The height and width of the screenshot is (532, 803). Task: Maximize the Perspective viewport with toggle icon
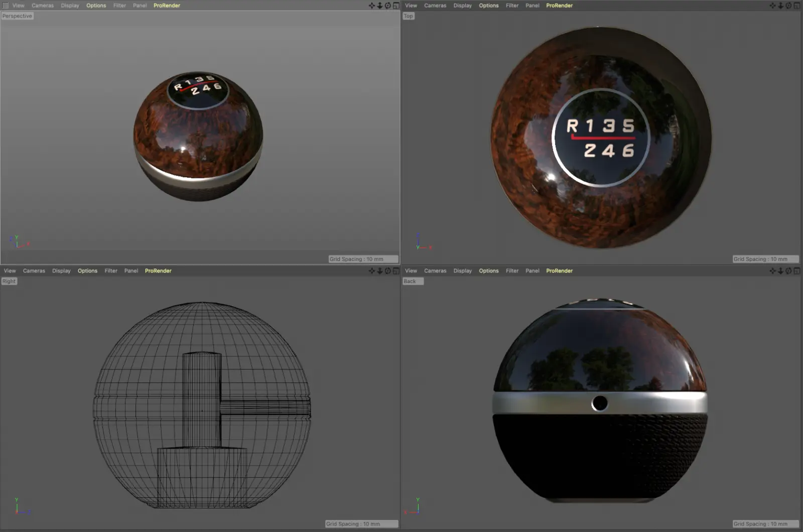[395, 6]
